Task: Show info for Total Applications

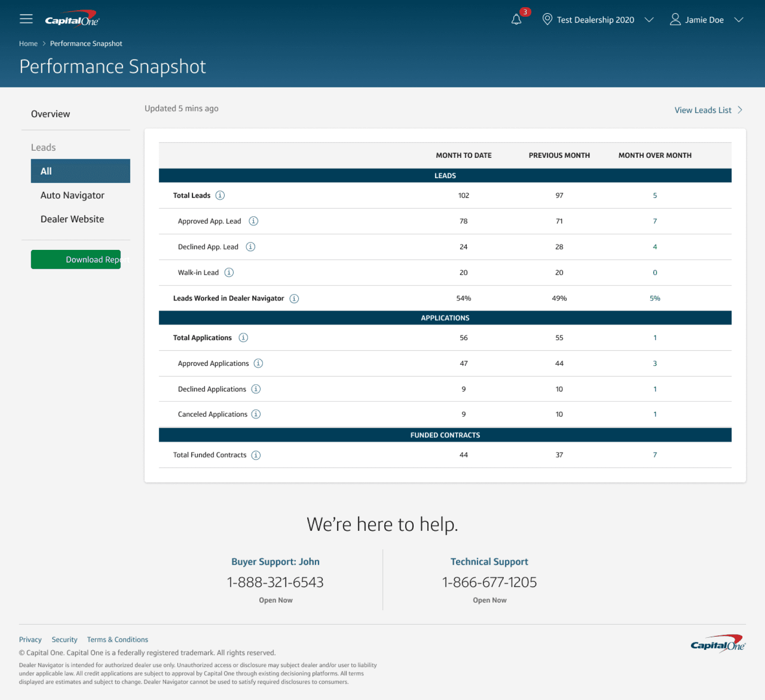Action: coord(243,338)
